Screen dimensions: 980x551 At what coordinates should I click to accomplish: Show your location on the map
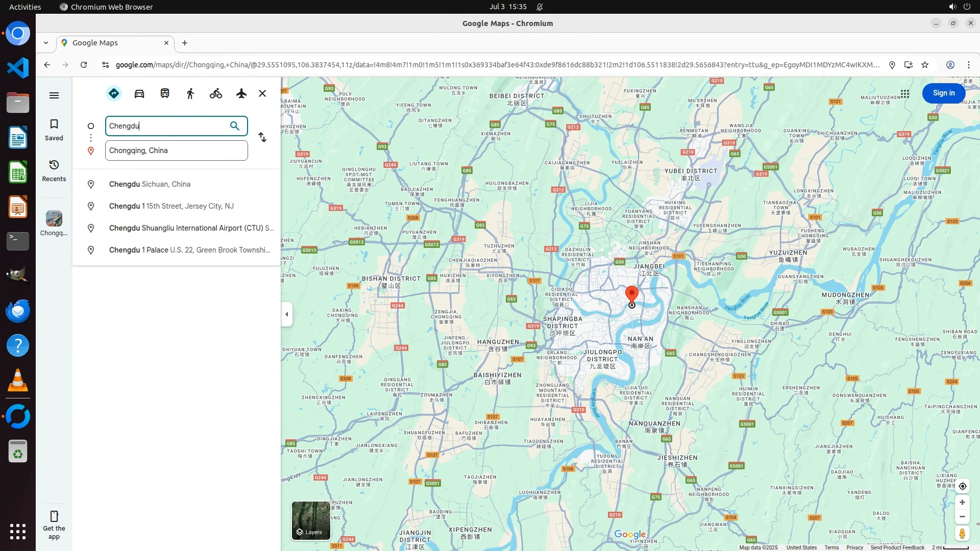963,486
